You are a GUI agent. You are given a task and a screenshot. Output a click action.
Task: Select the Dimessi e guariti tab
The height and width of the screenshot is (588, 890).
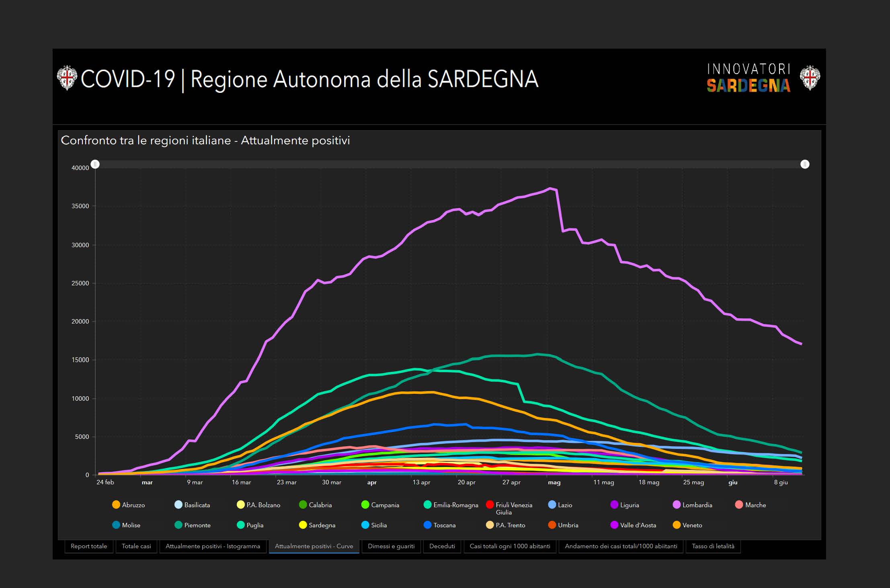391,546
